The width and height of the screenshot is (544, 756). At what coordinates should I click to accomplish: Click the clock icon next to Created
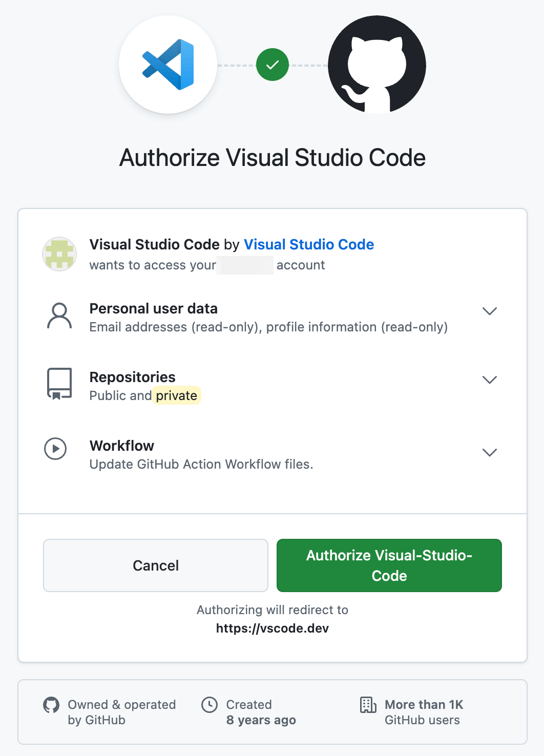pyautogui.click(x=210, y=705)
